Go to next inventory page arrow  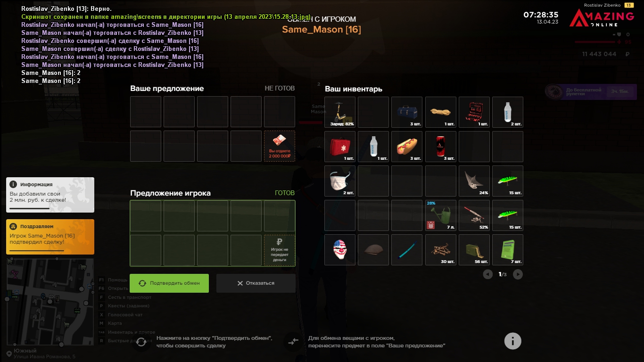point(518,274)
